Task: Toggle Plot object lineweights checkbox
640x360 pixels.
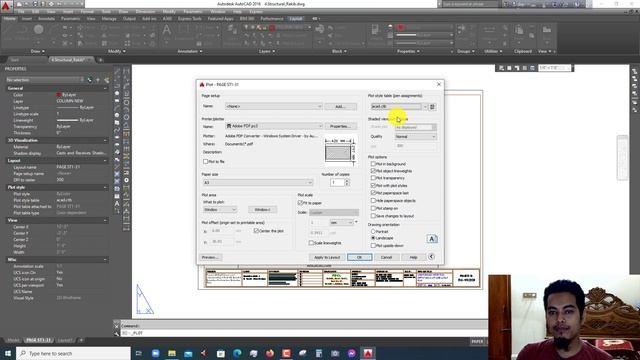Action: pos(373,171)
